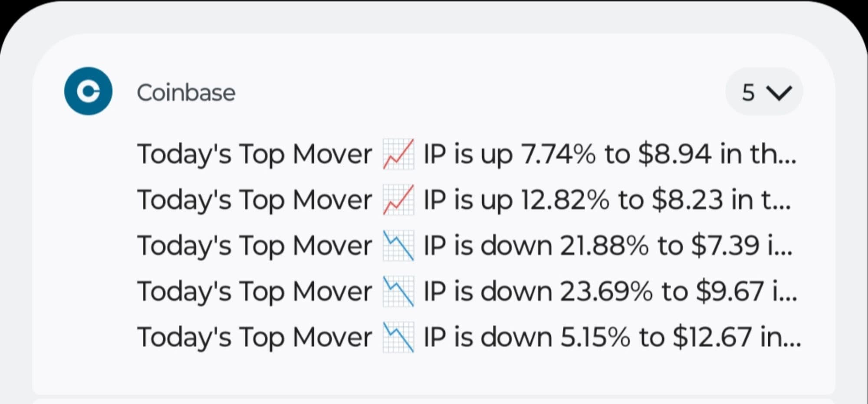Image resolution: width=868 pixels, height=404 pixels.
Task: Open the "IP is down 5.15% to $12.67" message
Action: point(612,337)
